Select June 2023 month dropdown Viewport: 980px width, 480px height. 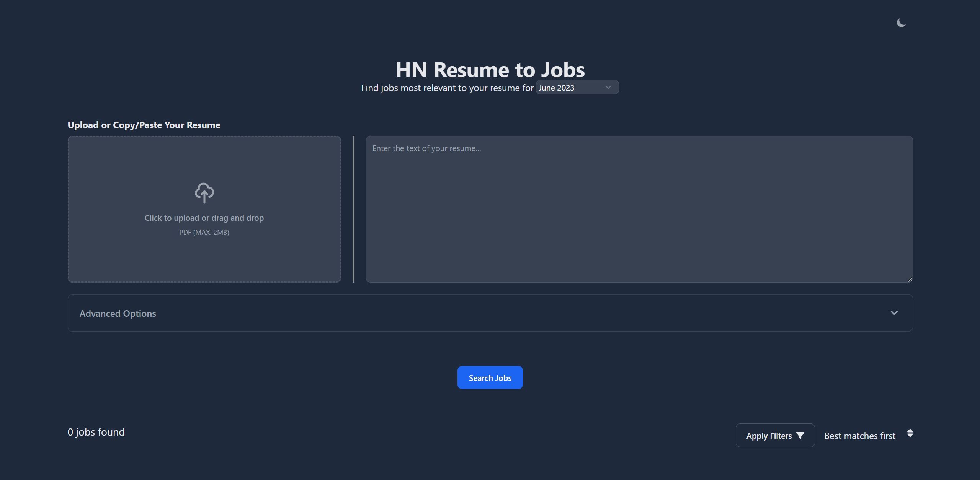[576, 87]
